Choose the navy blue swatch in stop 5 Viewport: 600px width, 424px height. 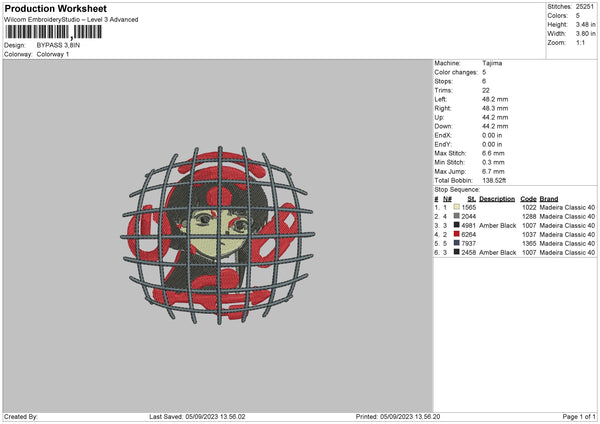click(x=458, y=244)
